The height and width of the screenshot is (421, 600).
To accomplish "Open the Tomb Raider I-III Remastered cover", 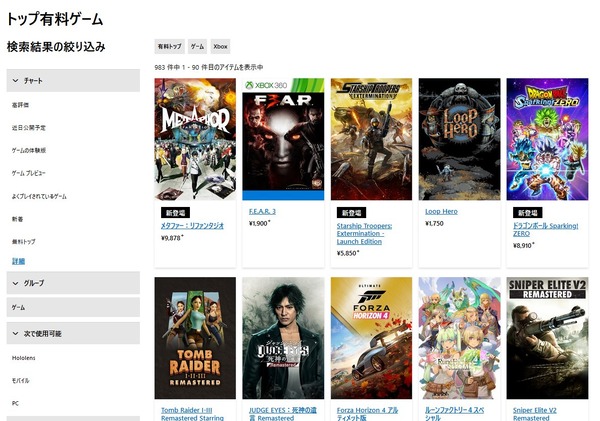I will tap(195, 338).
